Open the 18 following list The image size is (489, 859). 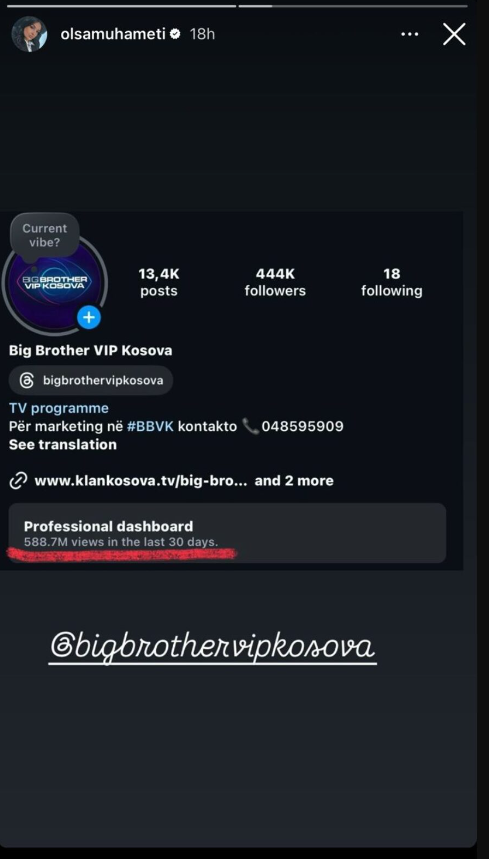pos(392,282)
